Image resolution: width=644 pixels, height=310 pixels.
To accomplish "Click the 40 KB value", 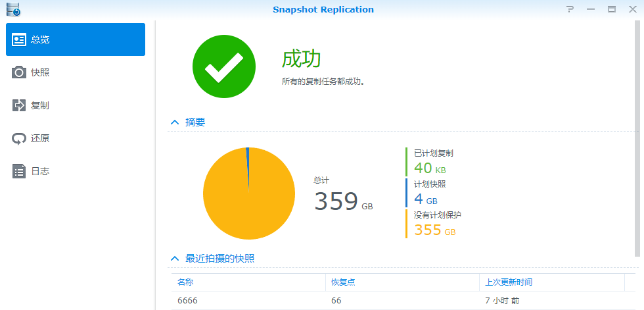I will pos(430,168).
